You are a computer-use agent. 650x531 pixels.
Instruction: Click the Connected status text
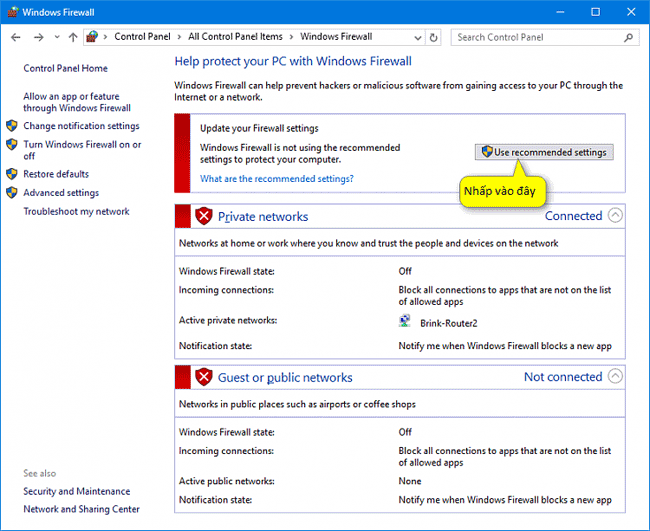coord(573,216)
